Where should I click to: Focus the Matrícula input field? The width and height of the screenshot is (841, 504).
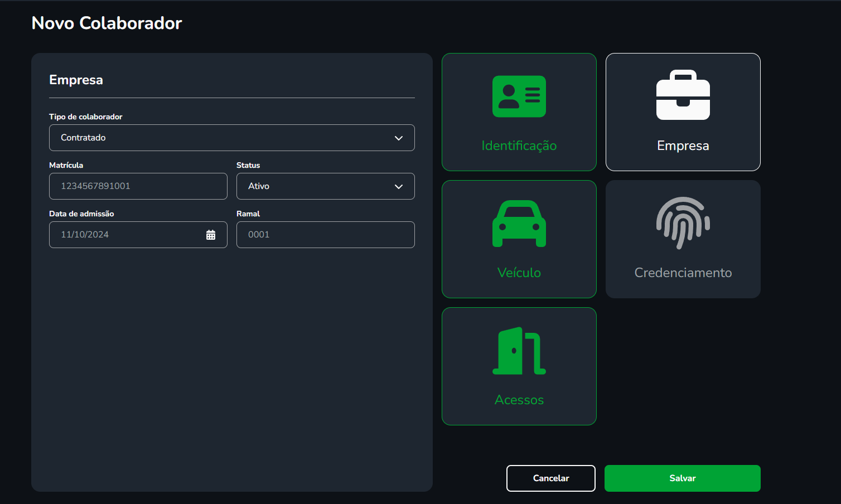pos(138,186)
